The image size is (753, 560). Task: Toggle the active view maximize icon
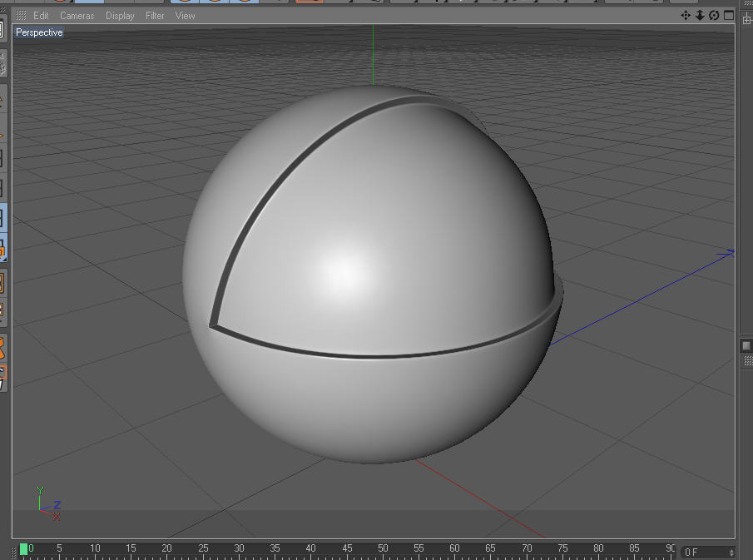tap(729, 15)
